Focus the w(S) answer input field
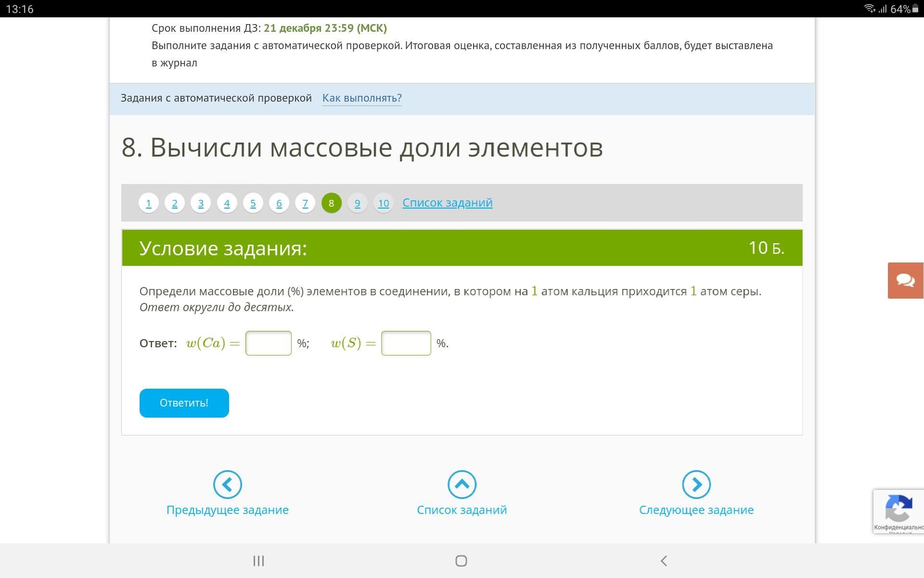Image resolution: width=924 pixels, height=578 pixels. [406, 343]
